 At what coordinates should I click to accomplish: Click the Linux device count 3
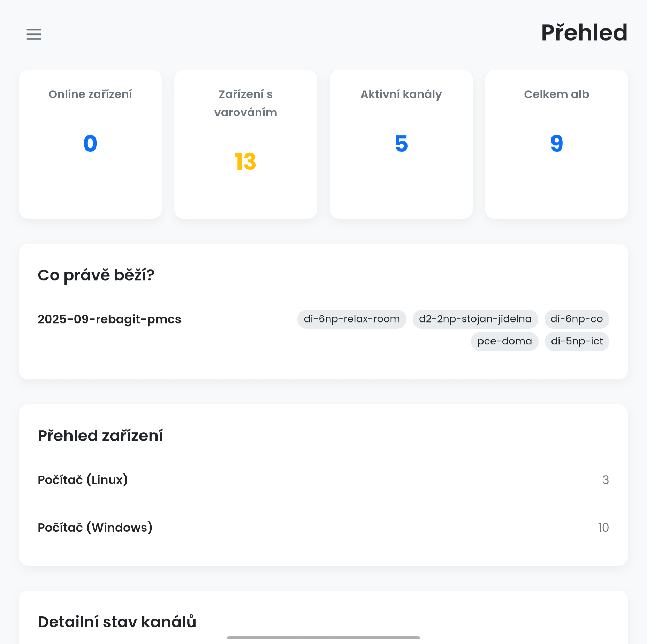point(606,480)
